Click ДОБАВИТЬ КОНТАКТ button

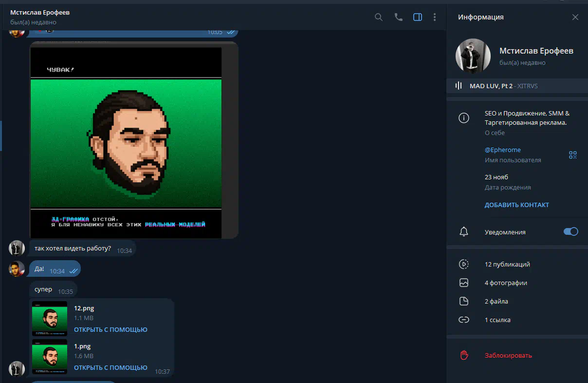pos(516,205)
